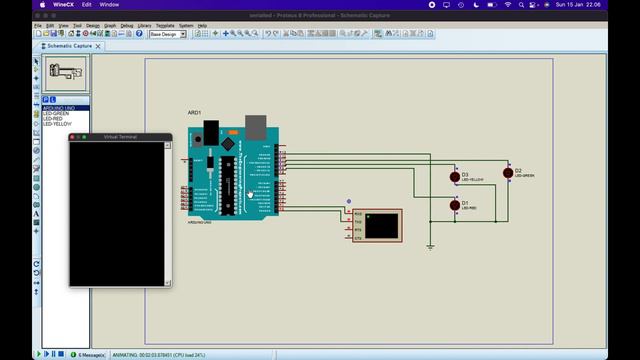Viewport: 640px width, 360px height.
Task: Pause the running simulation
Action: [x=53, y=354]
